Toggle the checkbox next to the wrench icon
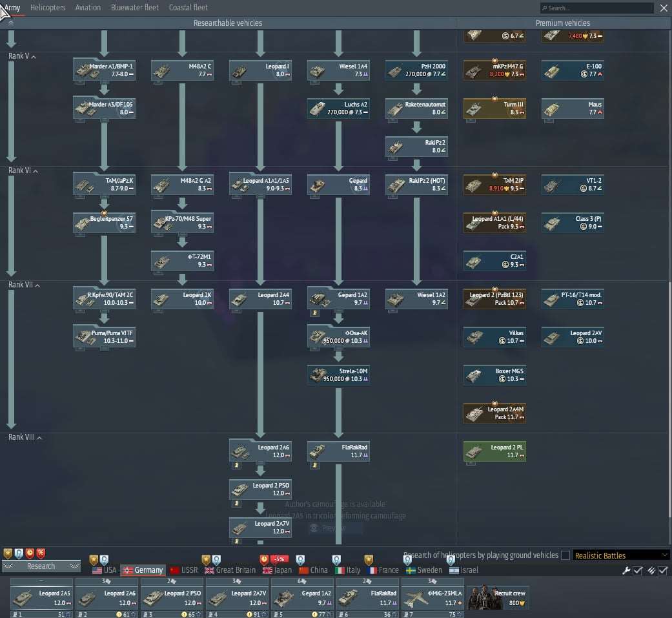672x618 pixels. pyautogui.click(x=638, y=570)
